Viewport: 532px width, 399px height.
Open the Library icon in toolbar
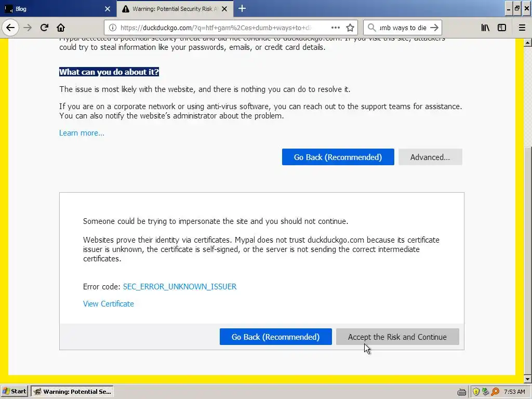485,28
